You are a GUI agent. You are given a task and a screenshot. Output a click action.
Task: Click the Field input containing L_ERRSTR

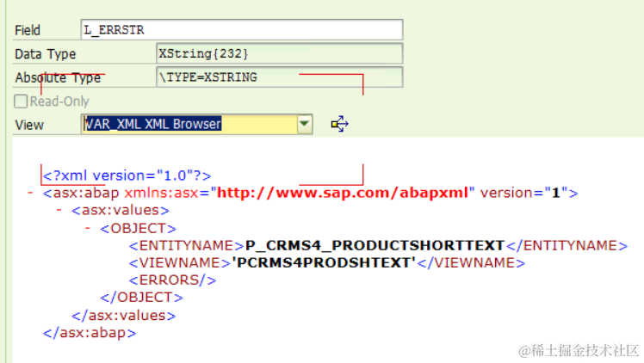[x=242, y=29]
